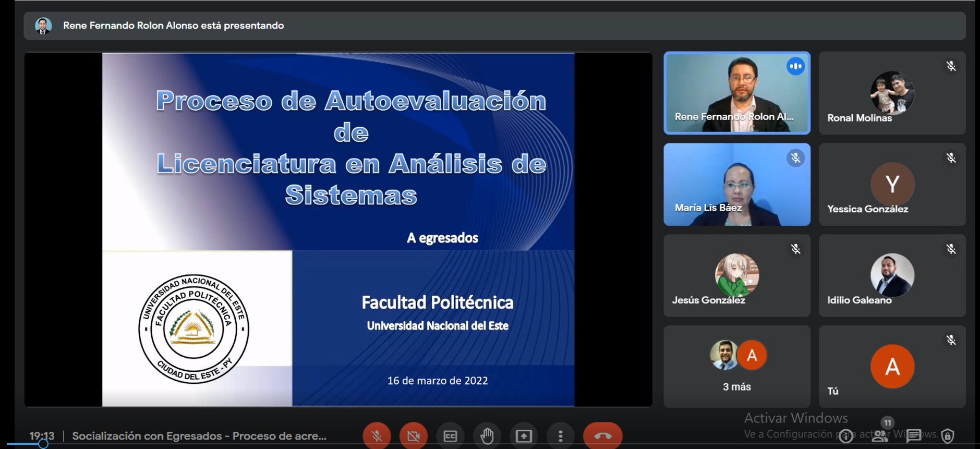Open chat with everyone

914,435
